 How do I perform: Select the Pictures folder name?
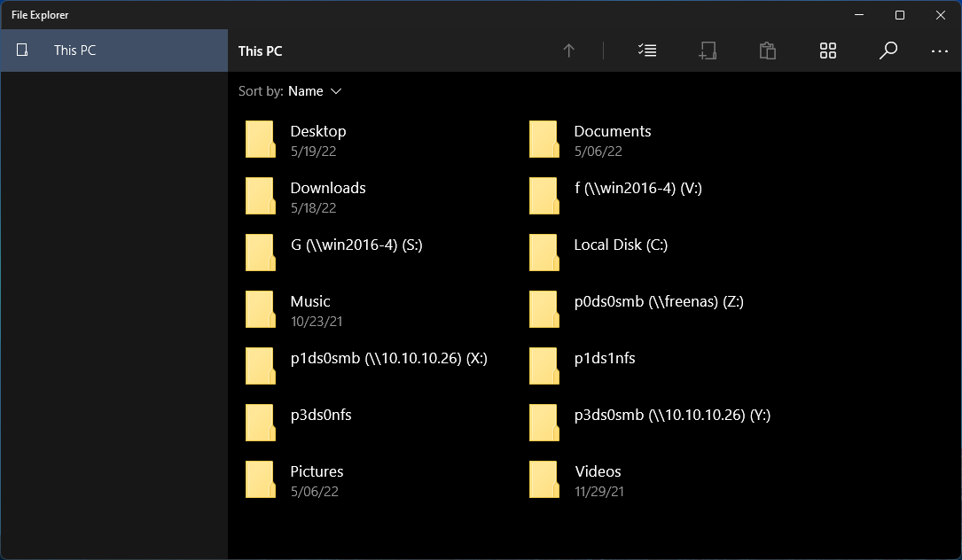point(317,471)
